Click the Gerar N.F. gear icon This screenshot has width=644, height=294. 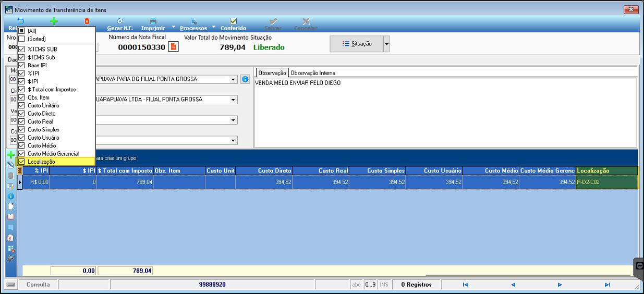[x=120, y=21]
